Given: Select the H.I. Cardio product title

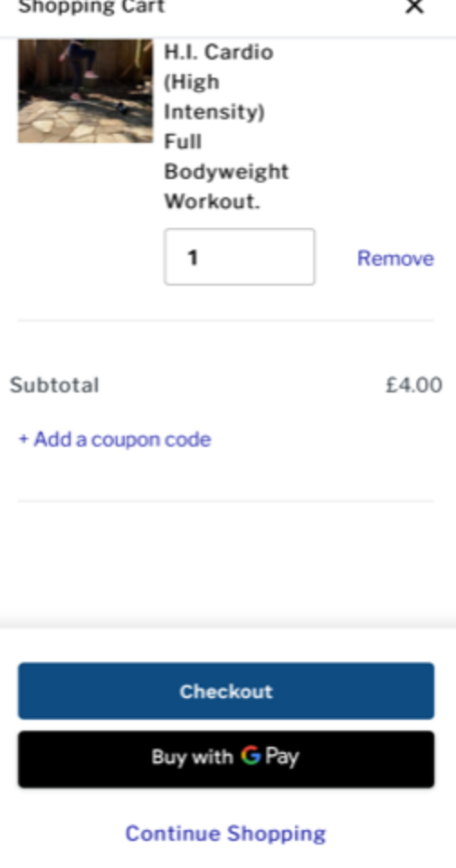Looking at the screenshot, I should click(226, 127).
